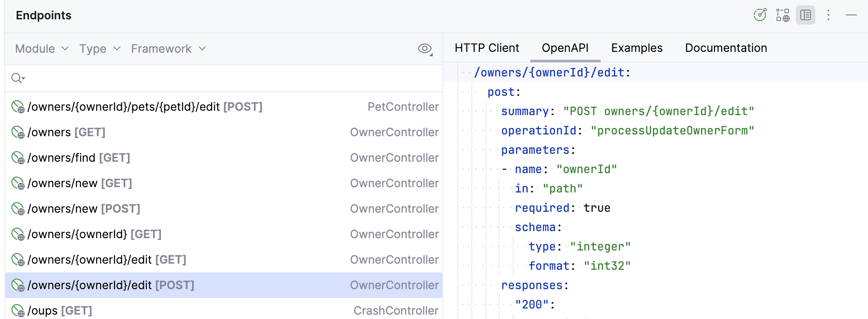868x319 pixels.
Task: Toggle the details panel layout icon
Action: 806,15
